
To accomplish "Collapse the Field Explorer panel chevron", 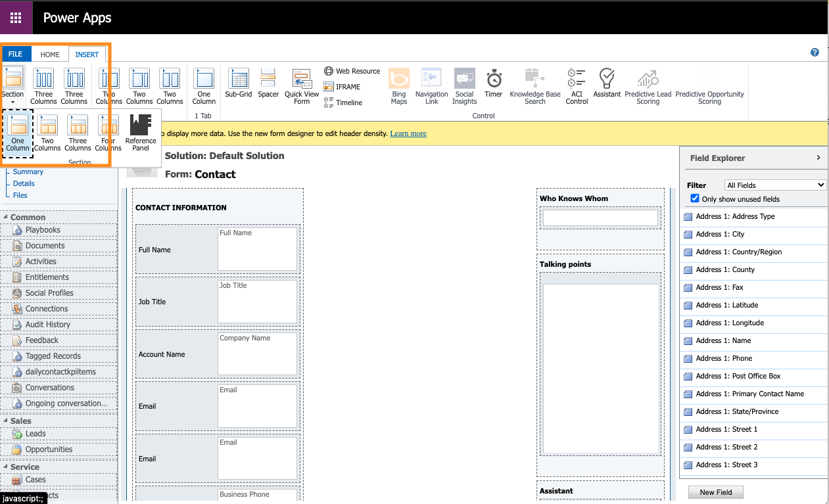I will point(818,158).
